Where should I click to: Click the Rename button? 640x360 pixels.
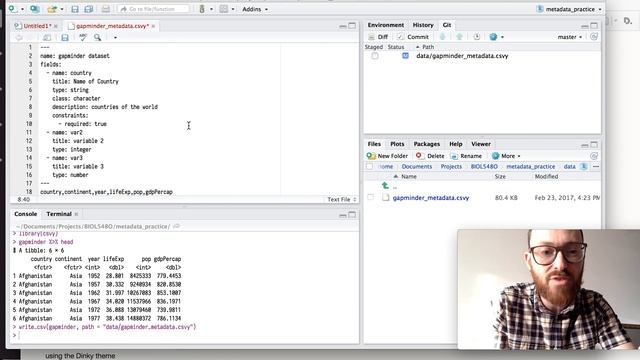(466, 156)
